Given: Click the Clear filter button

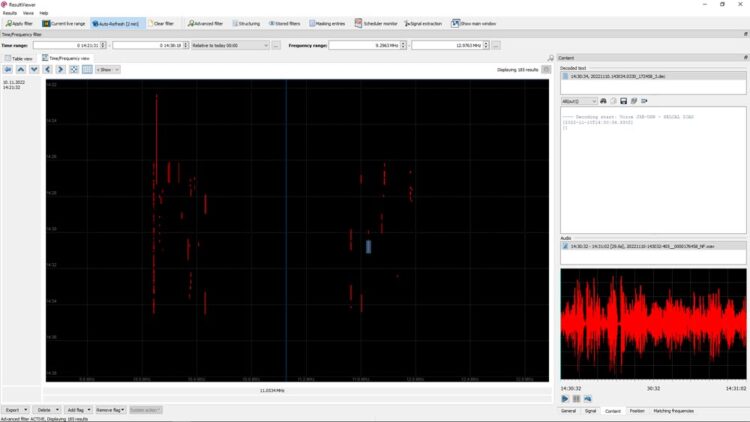Looking at the screenshot, I should click(x=162, y=22).
